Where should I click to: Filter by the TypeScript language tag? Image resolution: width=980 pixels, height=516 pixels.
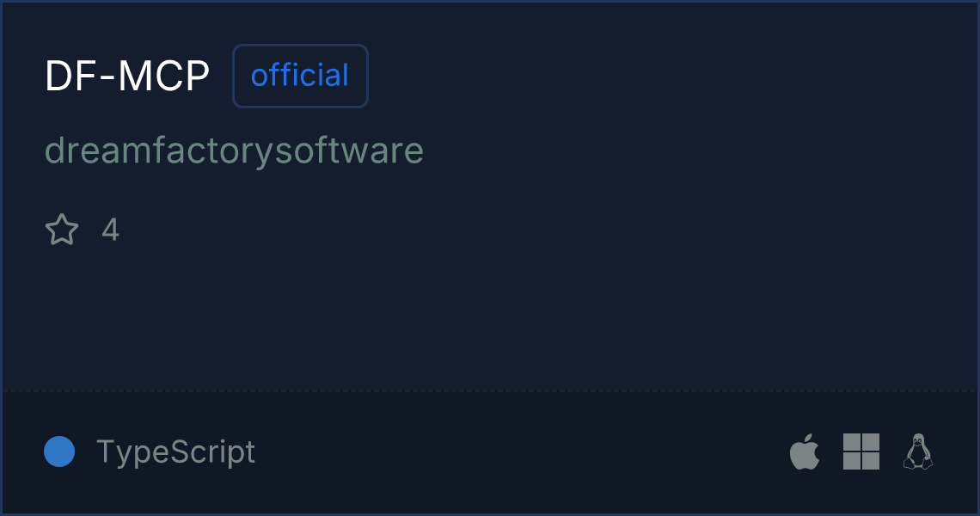(x=175, y=451)
